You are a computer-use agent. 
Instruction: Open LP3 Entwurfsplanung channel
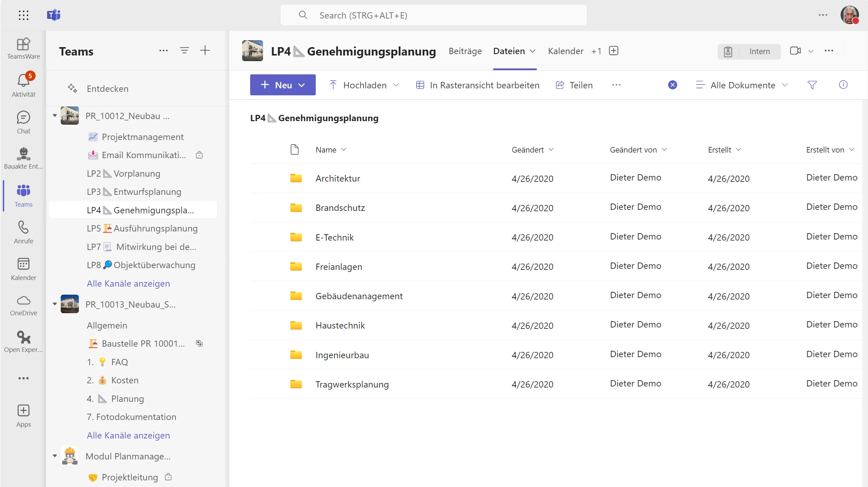pos(134,192)
